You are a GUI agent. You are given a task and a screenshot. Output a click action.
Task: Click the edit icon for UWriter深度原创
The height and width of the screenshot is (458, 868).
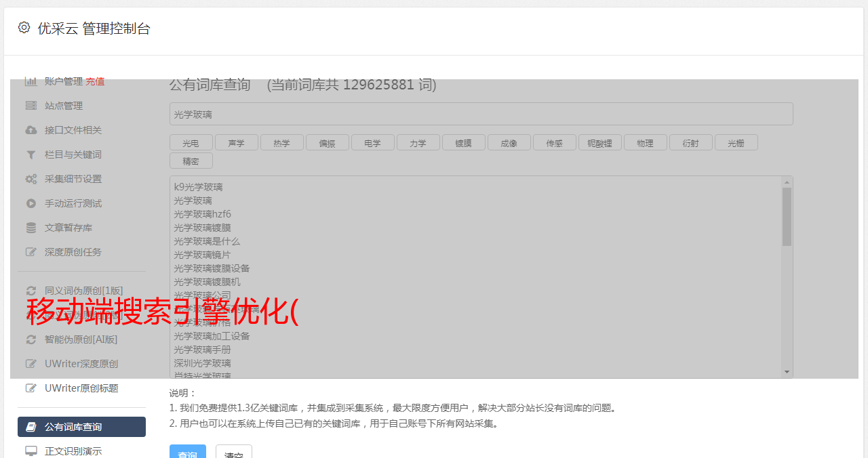click(x=31, y=364)
